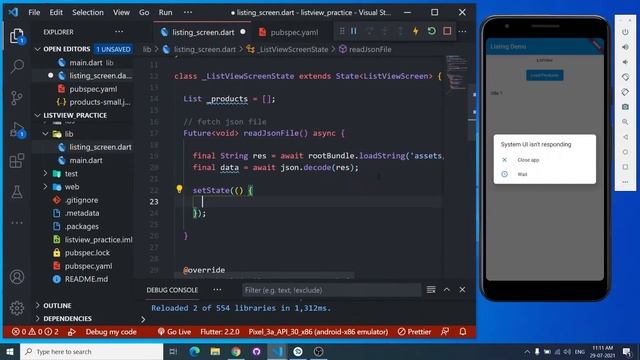
Task: Open the Edit menu
Action: click(56, 12)
